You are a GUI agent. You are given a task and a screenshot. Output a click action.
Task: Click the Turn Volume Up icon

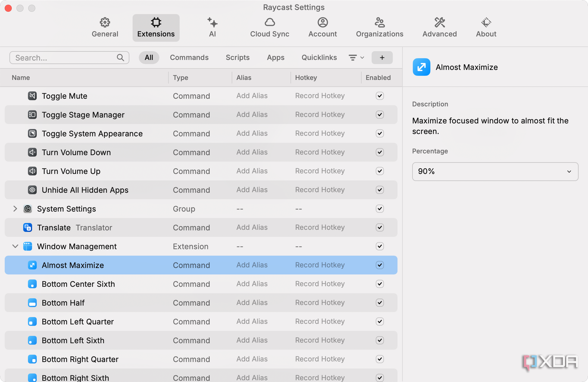32,171
